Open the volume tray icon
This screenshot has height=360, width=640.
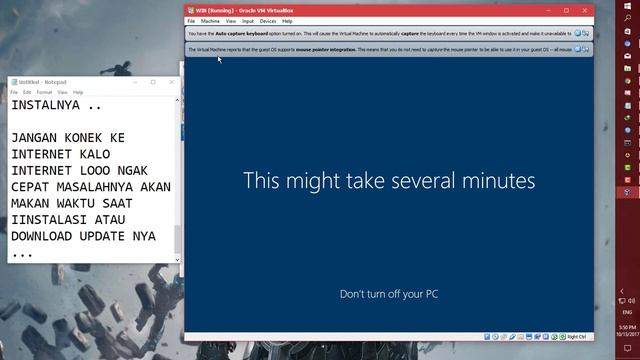click(x=631, y=301)
